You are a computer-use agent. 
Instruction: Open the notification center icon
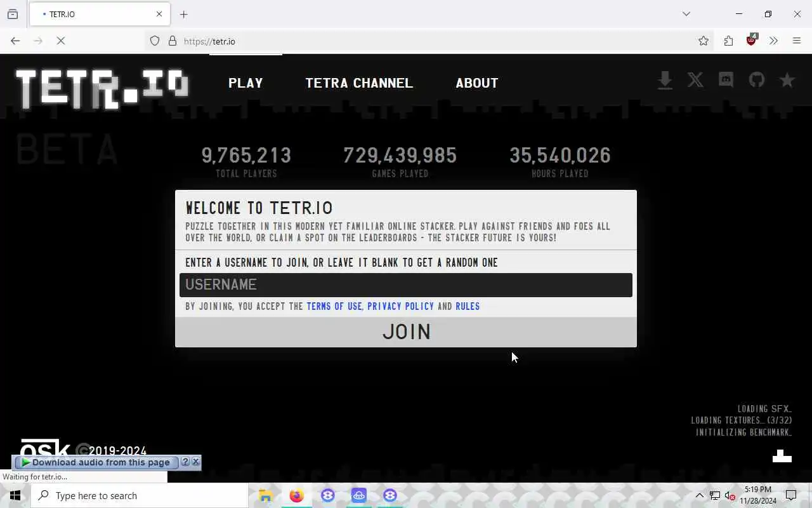pos(791,495)
